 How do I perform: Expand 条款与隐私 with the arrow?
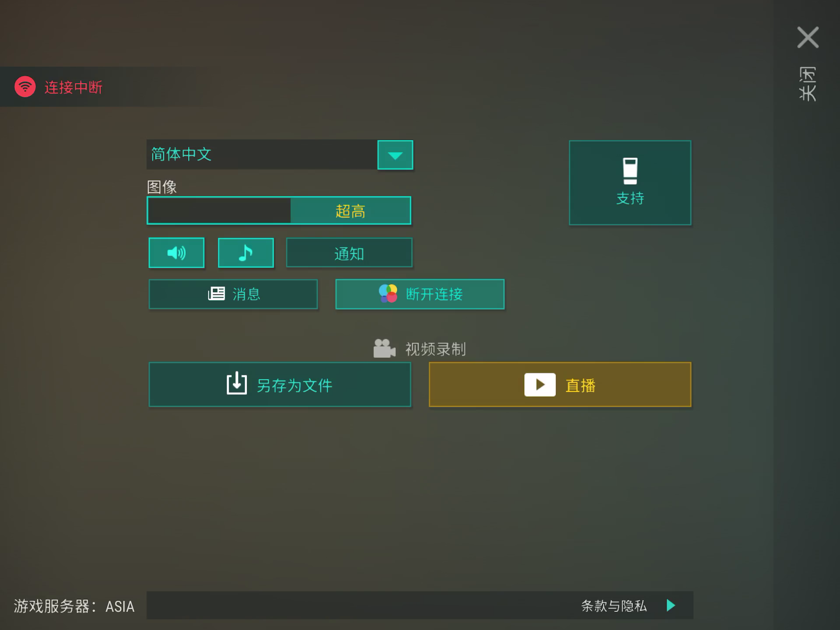tap(671, 605)
